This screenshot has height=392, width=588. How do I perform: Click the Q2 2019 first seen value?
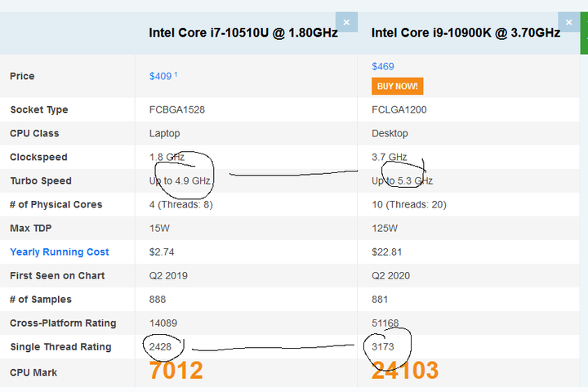(x=168, y=276)
